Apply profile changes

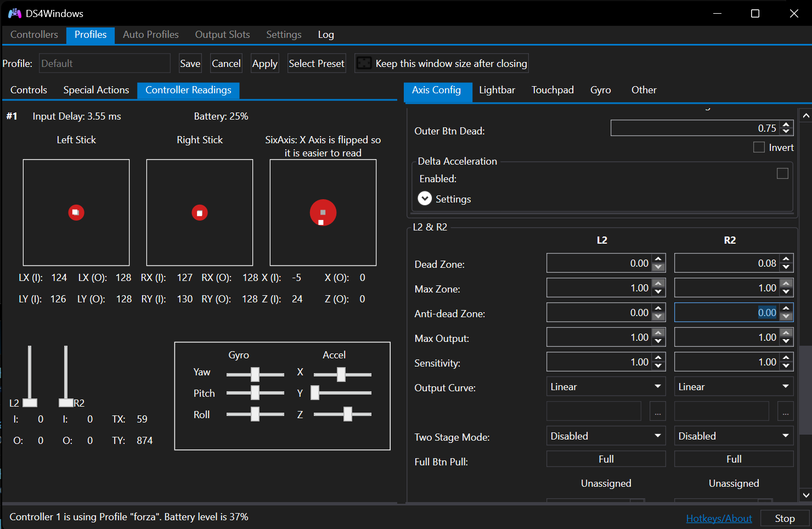pos(265,64)
